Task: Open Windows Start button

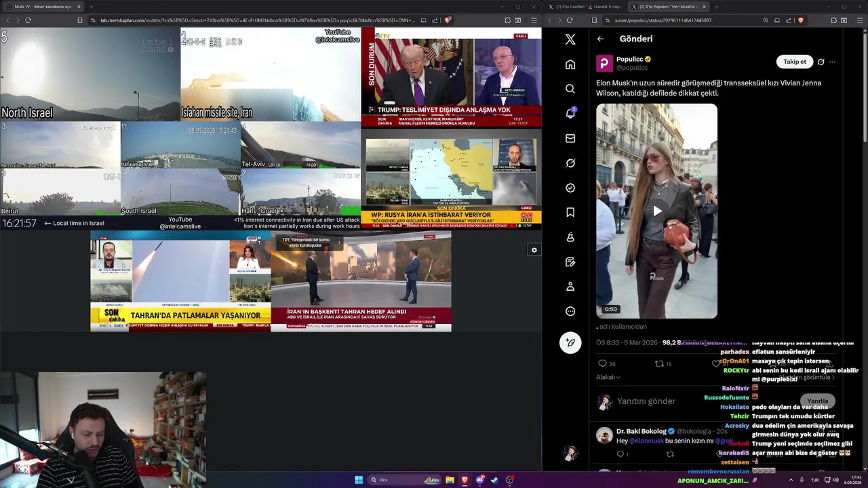Action: coord(359,480)
